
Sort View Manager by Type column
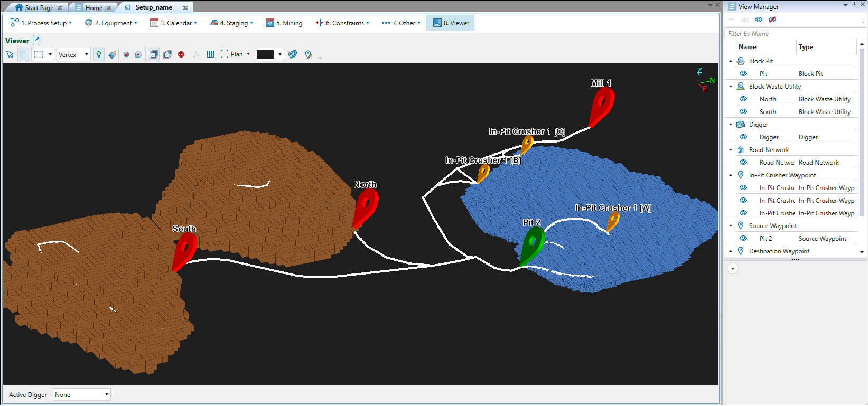click(826, 46)
